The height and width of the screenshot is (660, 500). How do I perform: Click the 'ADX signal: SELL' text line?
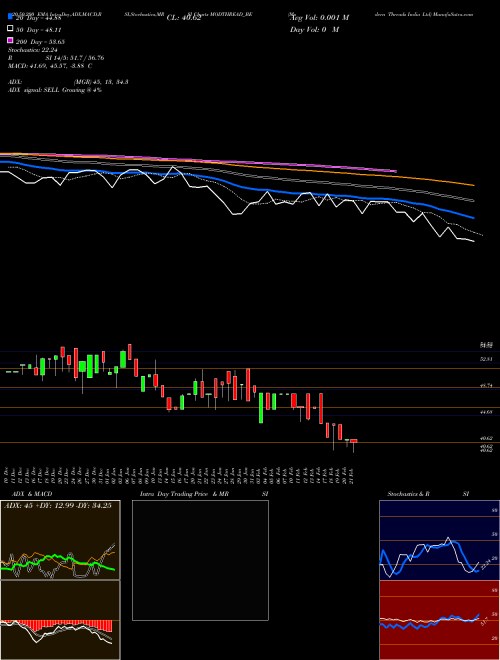pos(55,90)
